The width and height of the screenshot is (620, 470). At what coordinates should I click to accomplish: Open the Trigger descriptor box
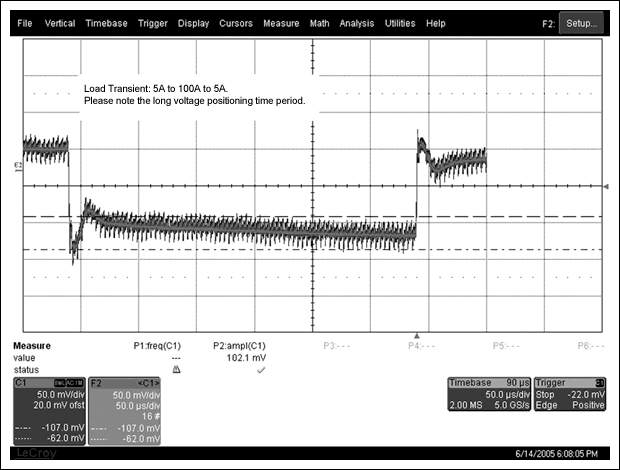click(570, 394)
